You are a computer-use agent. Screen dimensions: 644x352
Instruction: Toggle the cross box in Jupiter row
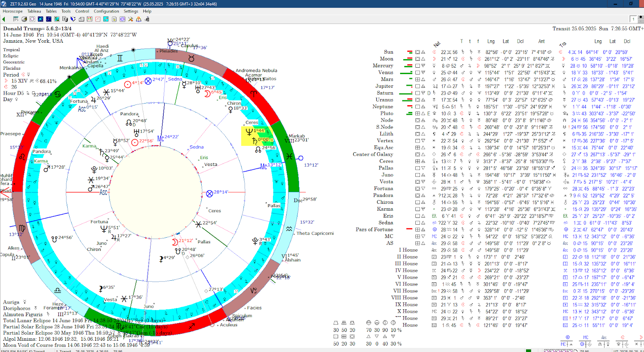click(417, 86)
